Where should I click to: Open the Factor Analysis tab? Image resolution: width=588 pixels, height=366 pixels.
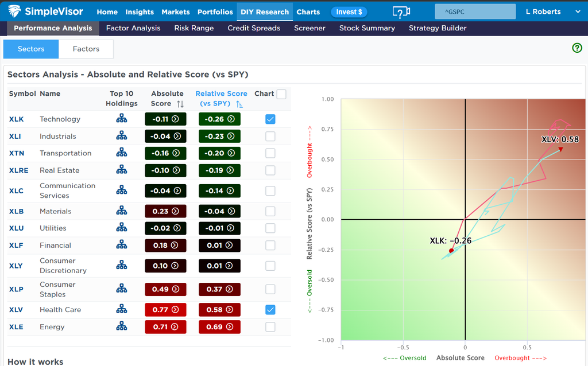[133, 28]
